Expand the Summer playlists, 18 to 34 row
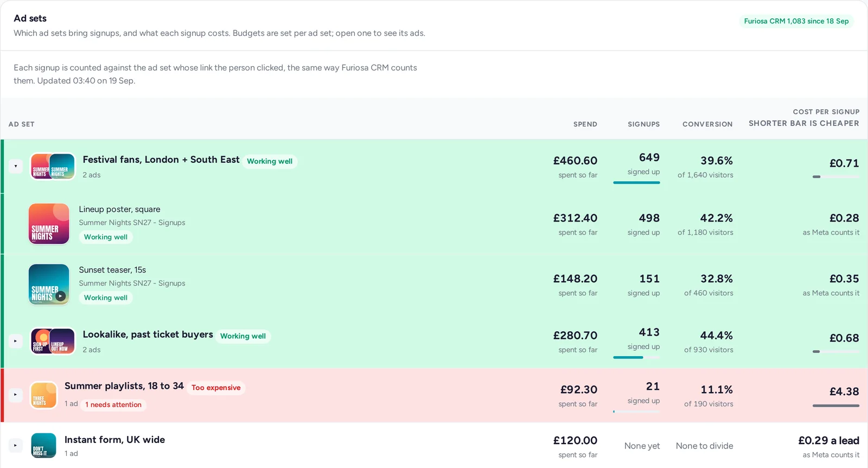868x468 pixels. (x=16, y=395)
